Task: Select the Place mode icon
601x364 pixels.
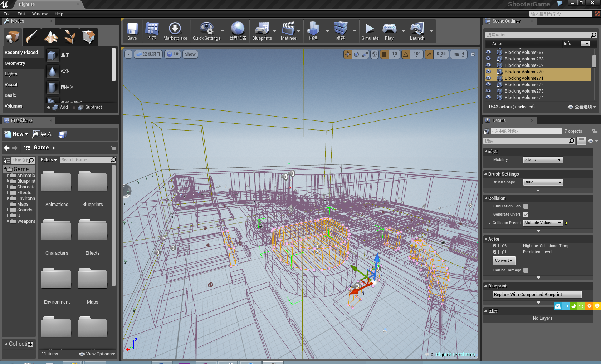Action: point(13,36)
